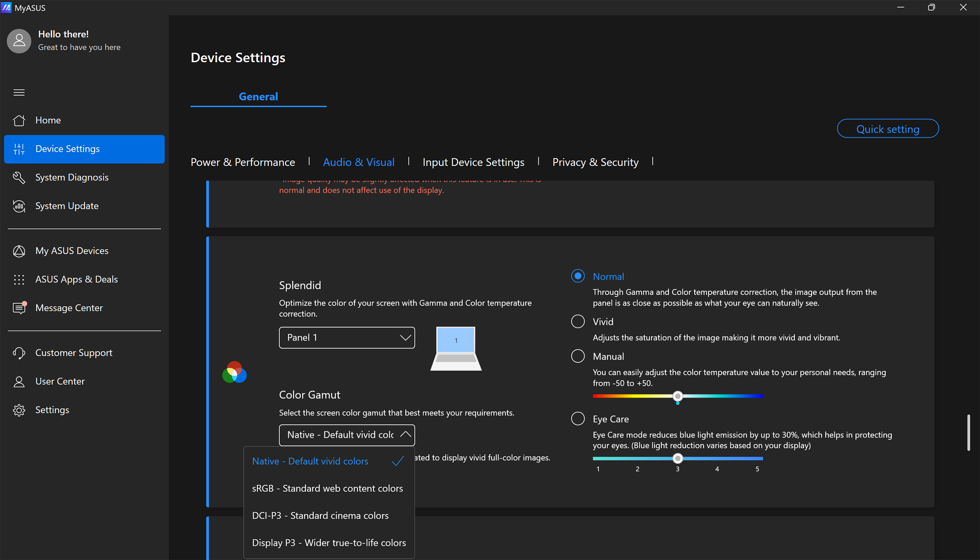Click the checkmark beside Native option
The image size is (980, 560).
tap(398, 461)
